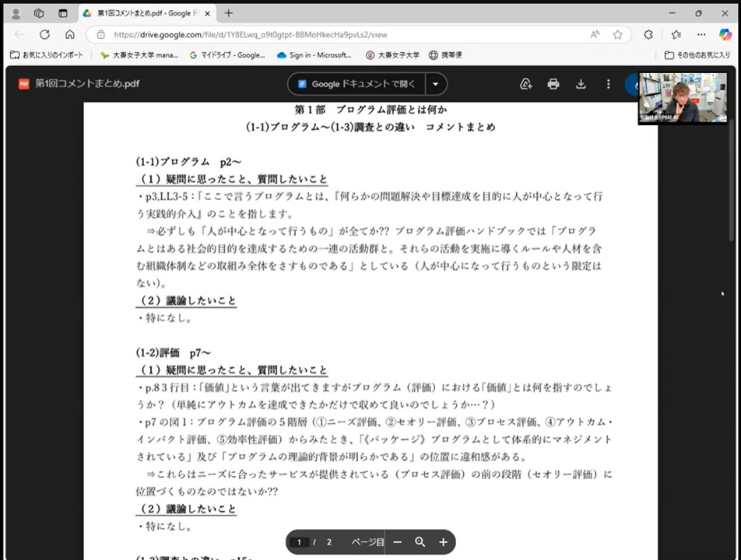Open the Copilot icon in Edge
The width and height of the screenshot is (741, 560).
724,34
